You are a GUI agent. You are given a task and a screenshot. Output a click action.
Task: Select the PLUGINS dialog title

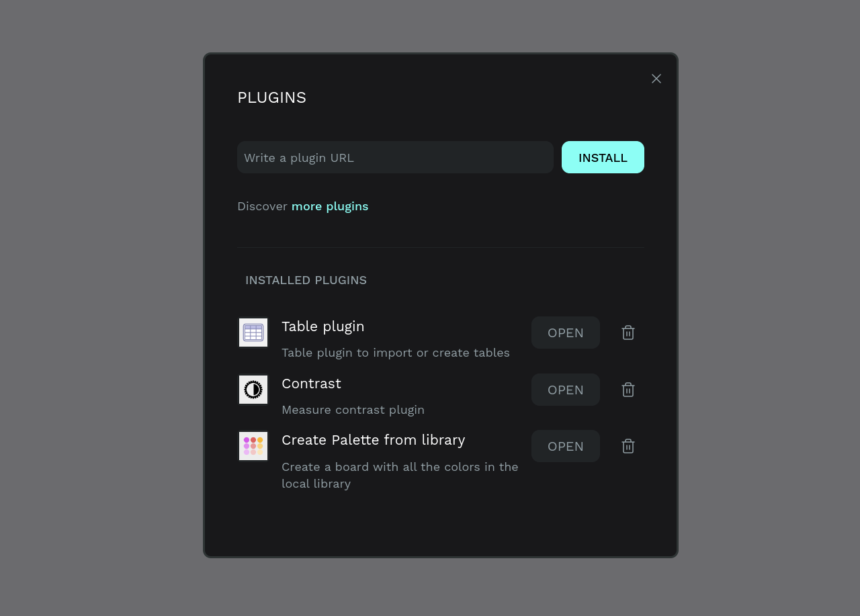[x=271, y=97]
